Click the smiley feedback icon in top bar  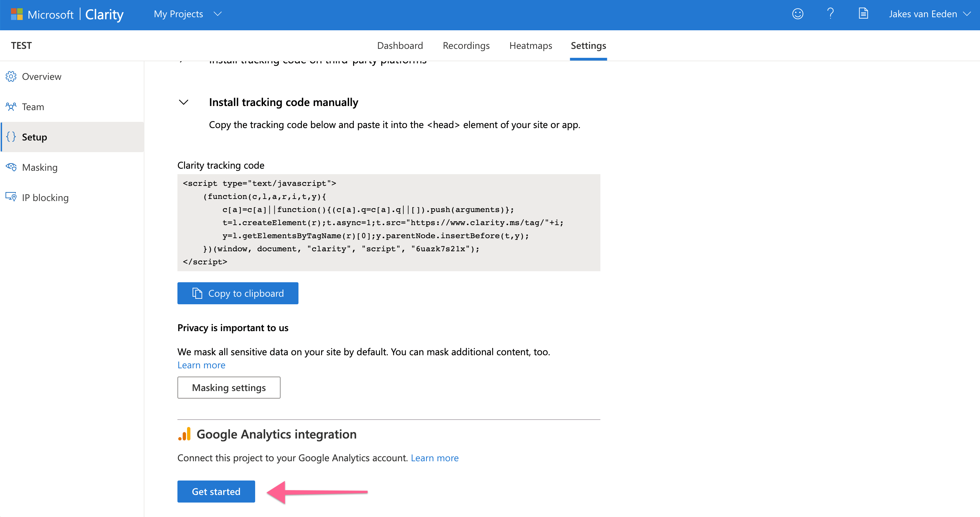tap(797, 14)
